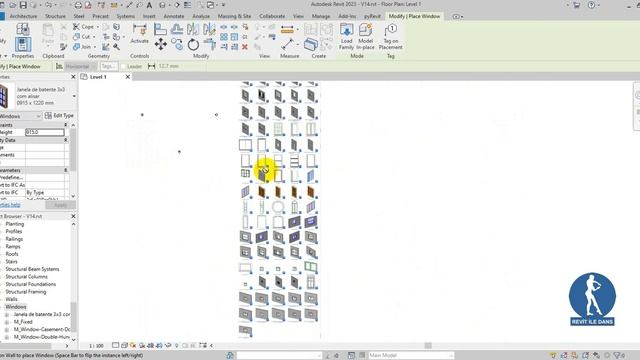Select the Cope geometry tool
Image resolution: width=640 pixels, height=360 pixels.
point(83,27)
